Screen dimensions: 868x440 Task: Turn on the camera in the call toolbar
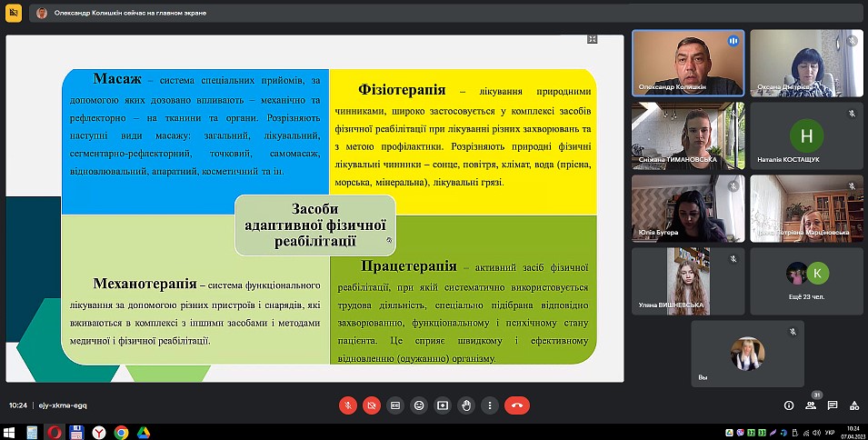(x=371, y=405)
